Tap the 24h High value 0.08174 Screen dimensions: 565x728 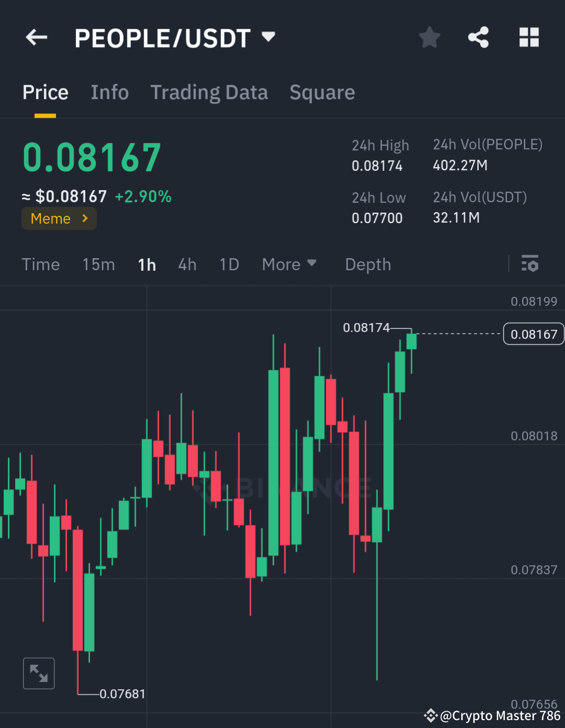377,166
